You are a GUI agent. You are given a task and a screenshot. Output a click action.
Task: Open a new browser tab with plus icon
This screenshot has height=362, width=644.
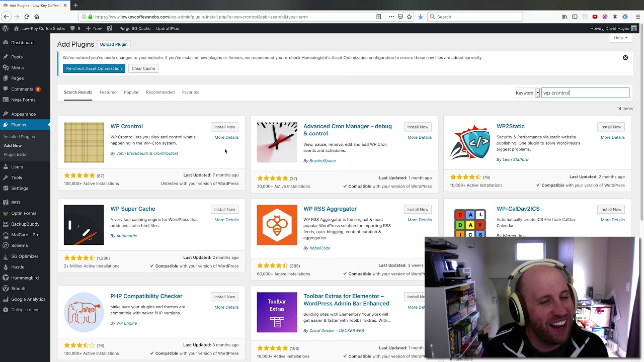tap(75, 5)
